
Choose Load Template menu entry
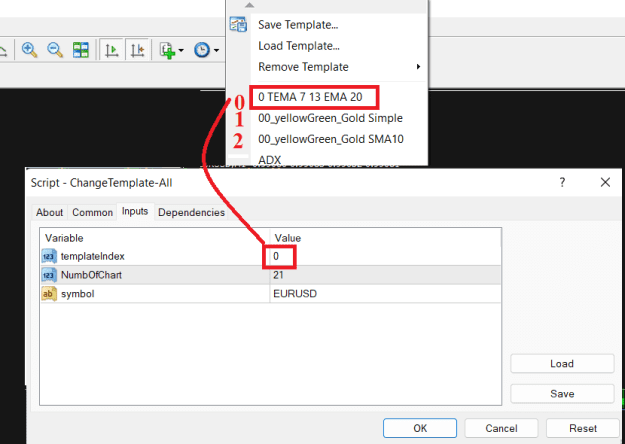[299, 46]
